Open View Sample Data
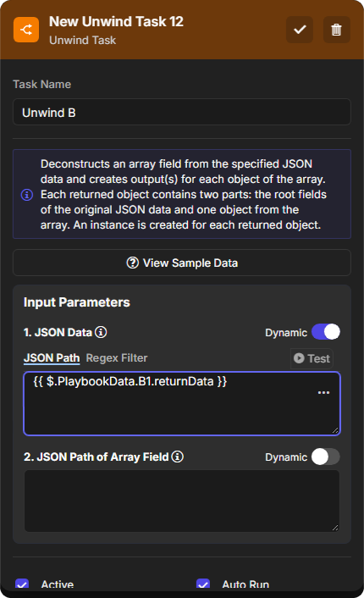Image resolution: width=364 pixels, height=598 pixels. [182, 263]
